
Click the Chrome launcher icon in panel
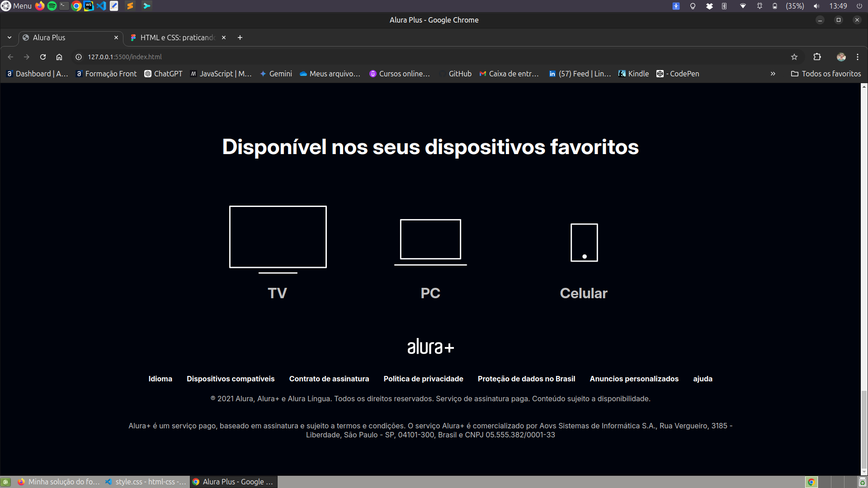pos(76,6)
